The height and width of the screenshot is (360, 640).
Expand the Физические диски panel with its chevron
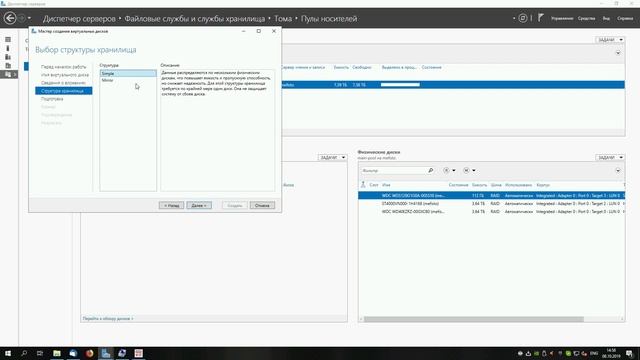[618, 171]
